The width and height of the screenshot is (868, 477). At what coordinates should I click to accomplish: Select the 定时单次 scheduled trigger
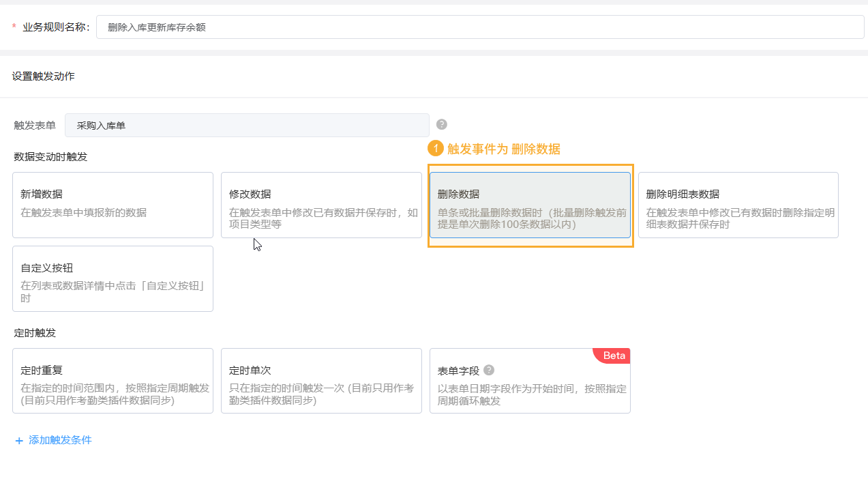click(321, 381)
